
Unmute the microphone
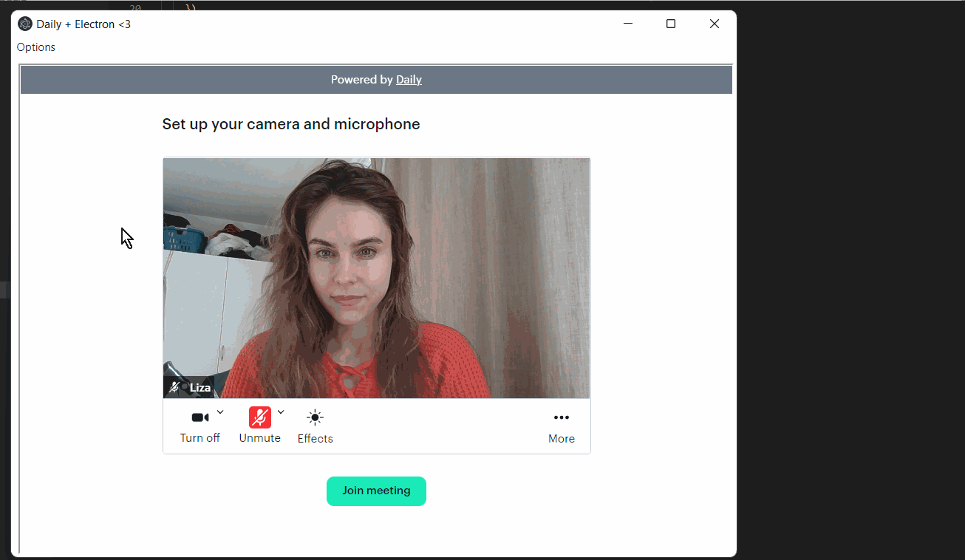tap(259, 437)
